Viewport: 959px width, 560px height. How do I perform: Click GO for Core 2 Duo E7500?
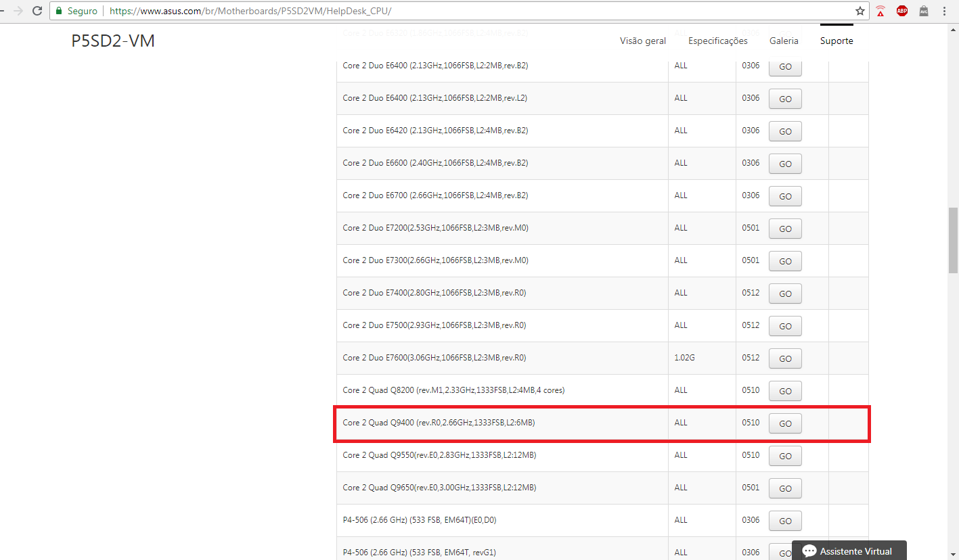(x=785, y=326)
